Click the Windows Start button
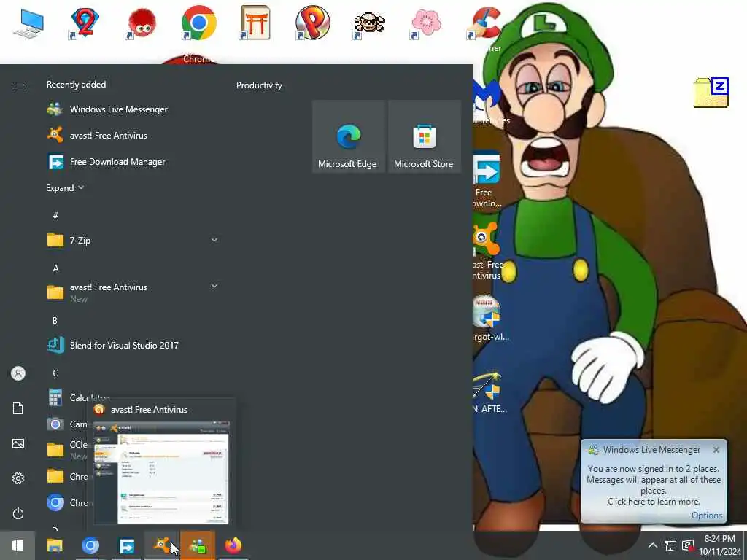747x560 pixels. (18, 545)
